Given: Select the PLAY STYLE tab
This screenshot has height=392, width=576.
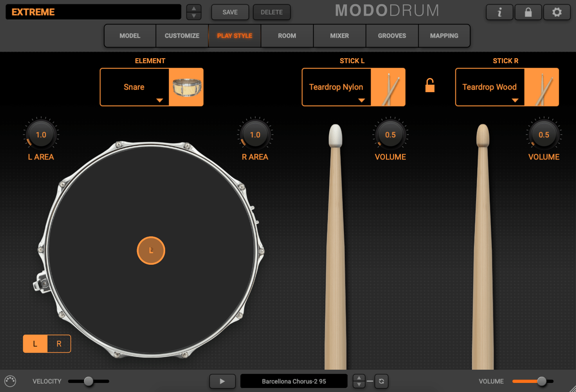Looking at the screenshot, I should (235, 36).
